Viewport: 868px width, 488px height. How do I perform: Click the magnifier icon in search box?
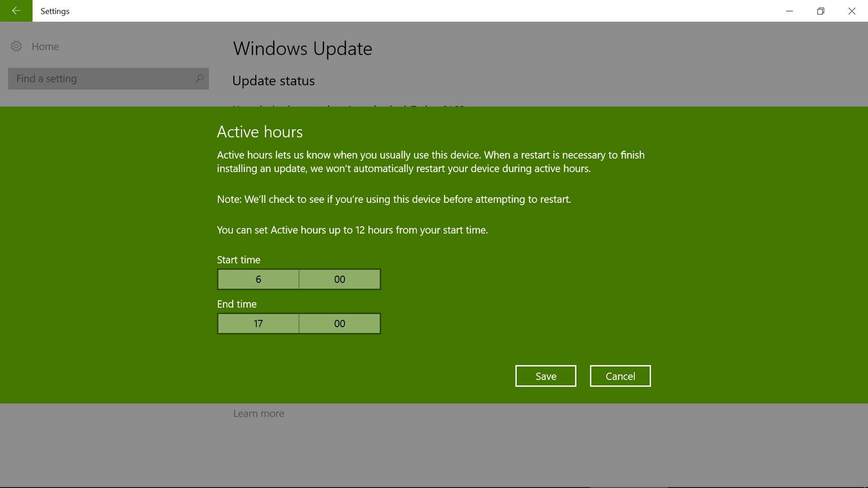point(199,79)
